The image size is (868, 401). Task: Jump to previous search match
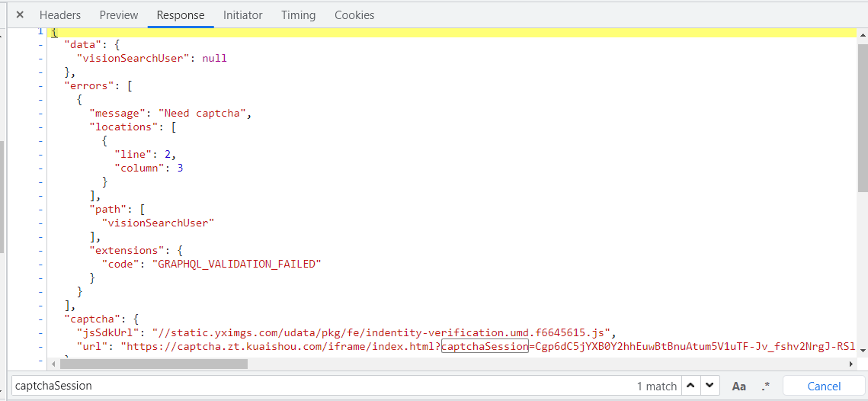tap(690, 386)
